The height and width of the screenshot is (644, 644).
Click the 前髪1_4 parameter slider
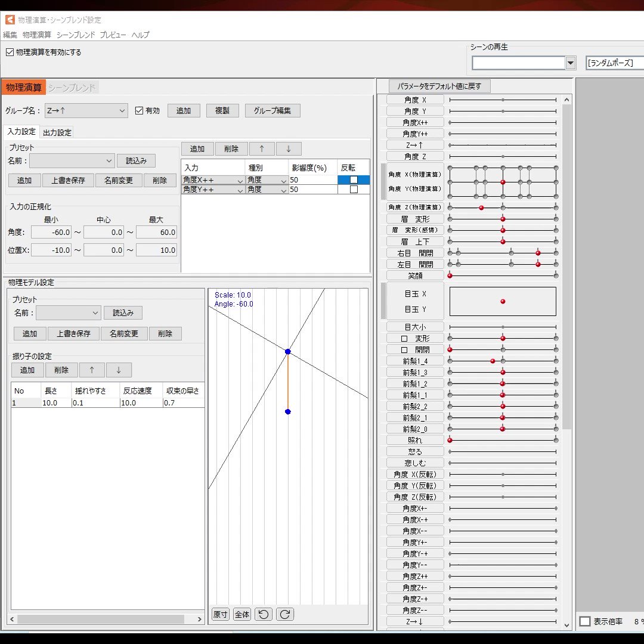503,361
